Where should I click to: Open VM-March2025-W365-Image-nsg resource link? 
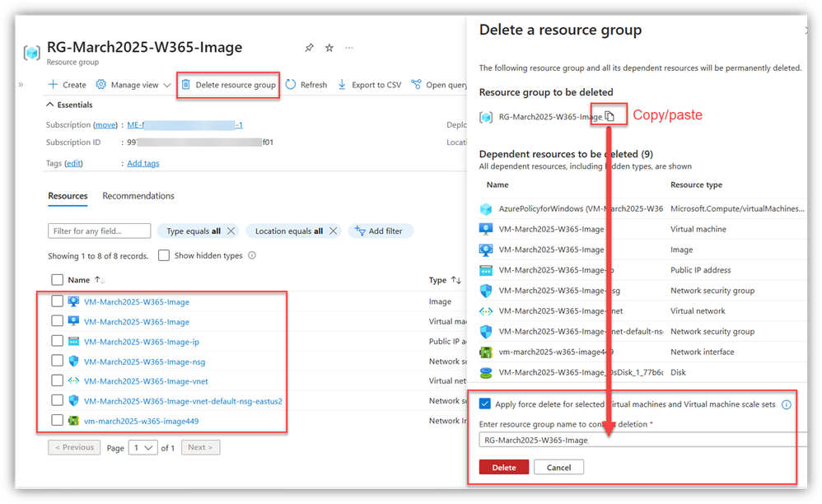pyautogui.click(x=145, y=362)
